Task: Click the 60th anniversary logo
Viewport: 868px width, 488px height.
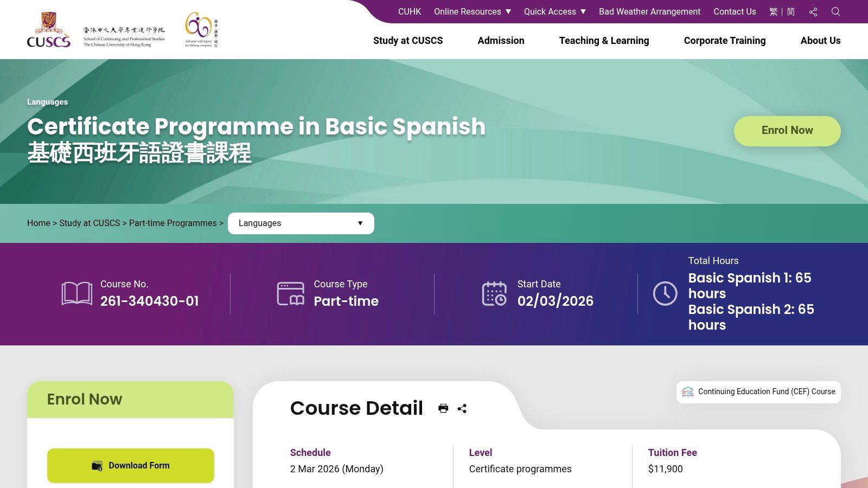Action: (201, 30)
